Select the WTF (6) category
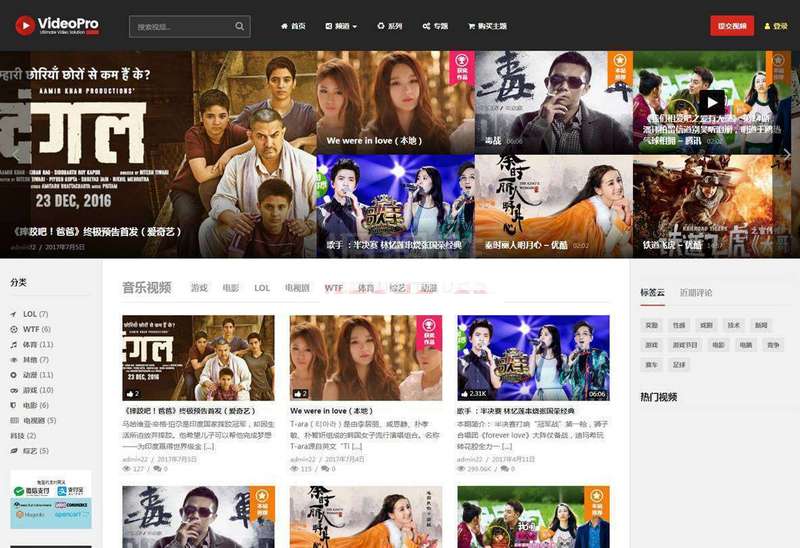Screen dimensions: 800x548 pyautogui.click(x=36, y=330)
